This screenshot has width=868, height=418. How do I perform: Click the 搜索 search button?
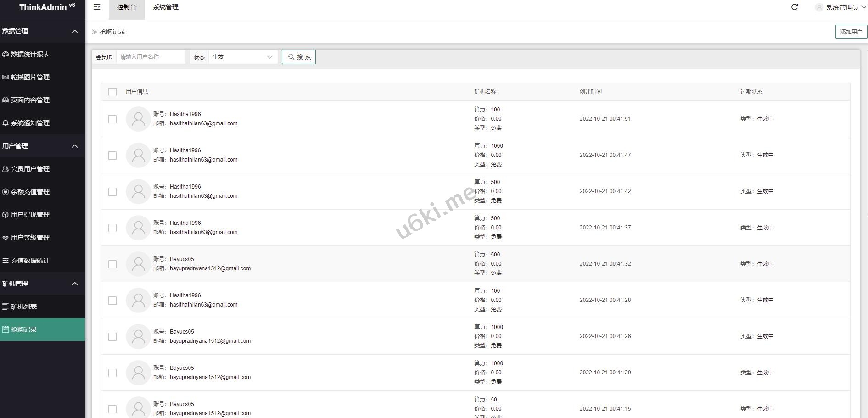click(299, 57)
